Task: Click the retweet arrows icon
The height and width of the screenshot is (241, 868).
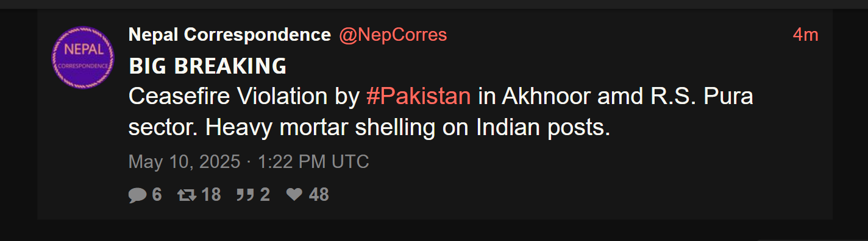Action: [x=186, y=195]
